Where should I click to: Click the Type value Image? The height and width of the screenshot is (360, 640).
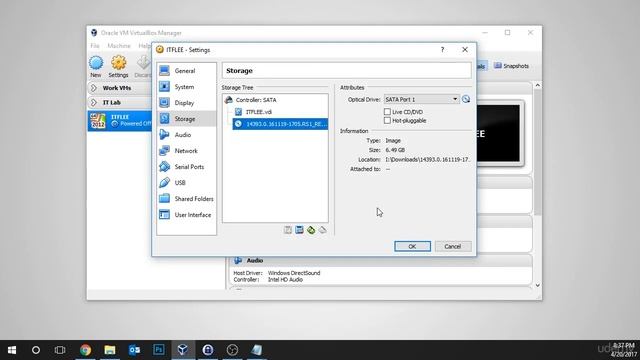pyautogui.click(x=393, y=140)
